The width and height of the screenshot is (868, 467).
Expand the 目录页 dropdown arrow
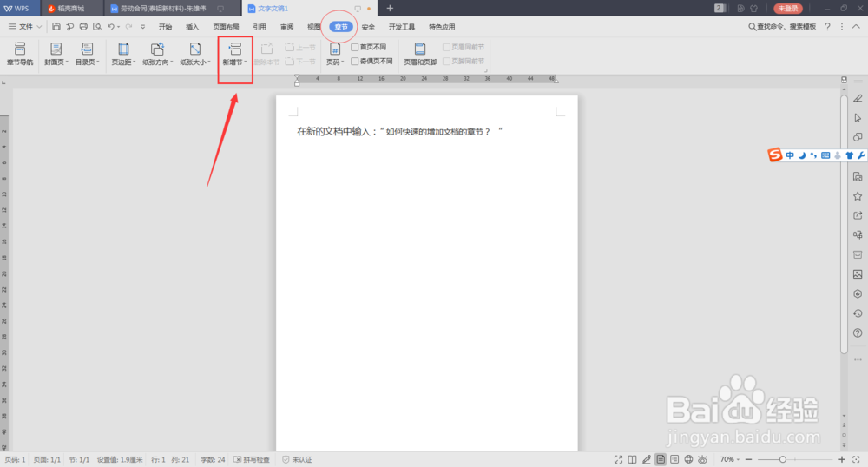click(x=97, y=62)
